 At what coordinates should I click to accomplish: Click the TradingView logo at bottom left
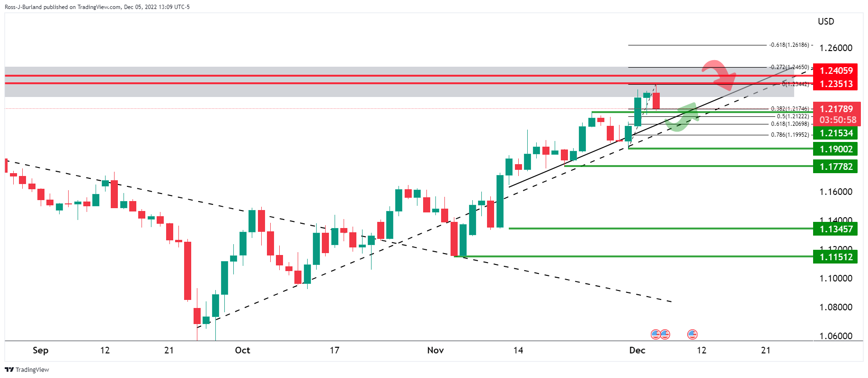(27, 369)
